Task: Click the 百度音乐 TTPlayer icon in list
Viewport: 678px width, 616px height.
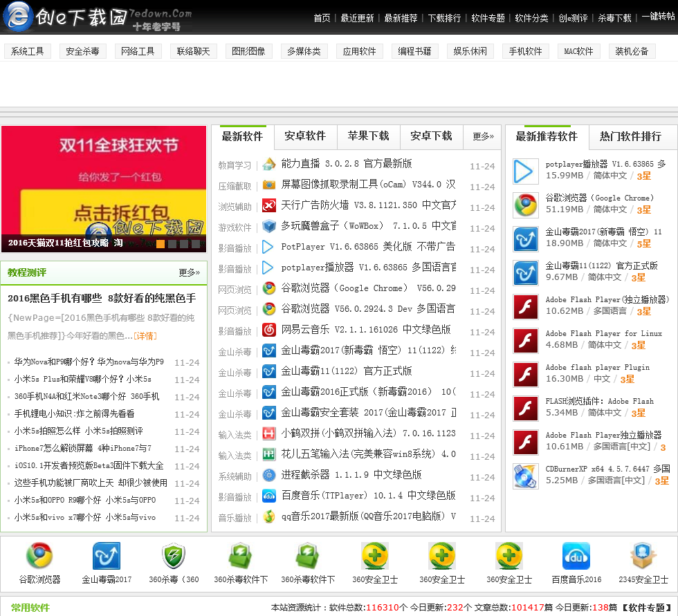Action: [x=269, y=496]
